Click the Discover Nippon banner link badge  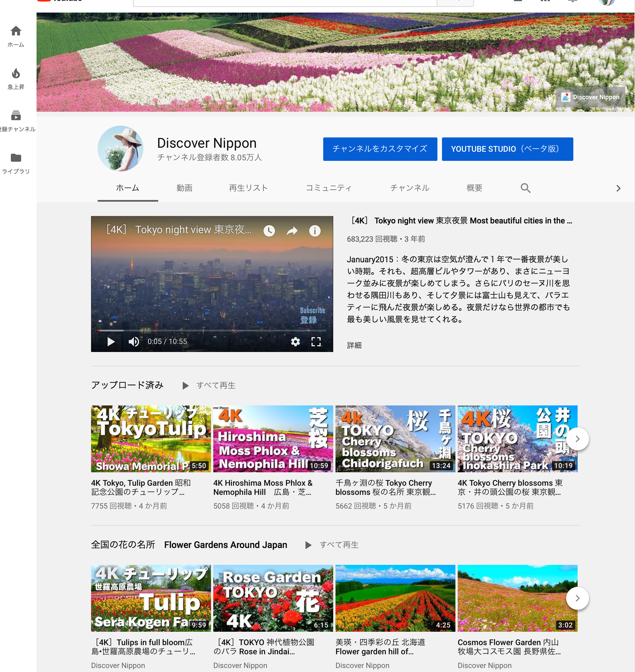pos(590,97)
